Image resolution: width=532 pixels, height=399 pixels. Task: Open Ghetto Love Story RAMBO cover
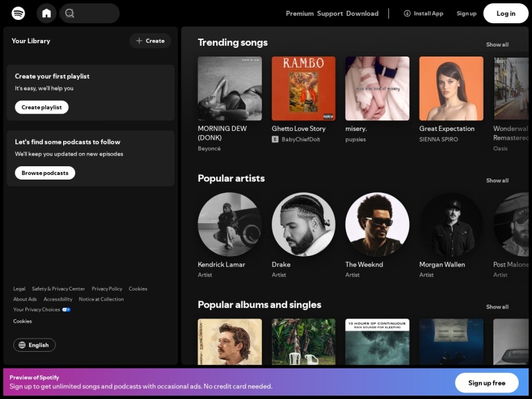[x=304, y=88]
